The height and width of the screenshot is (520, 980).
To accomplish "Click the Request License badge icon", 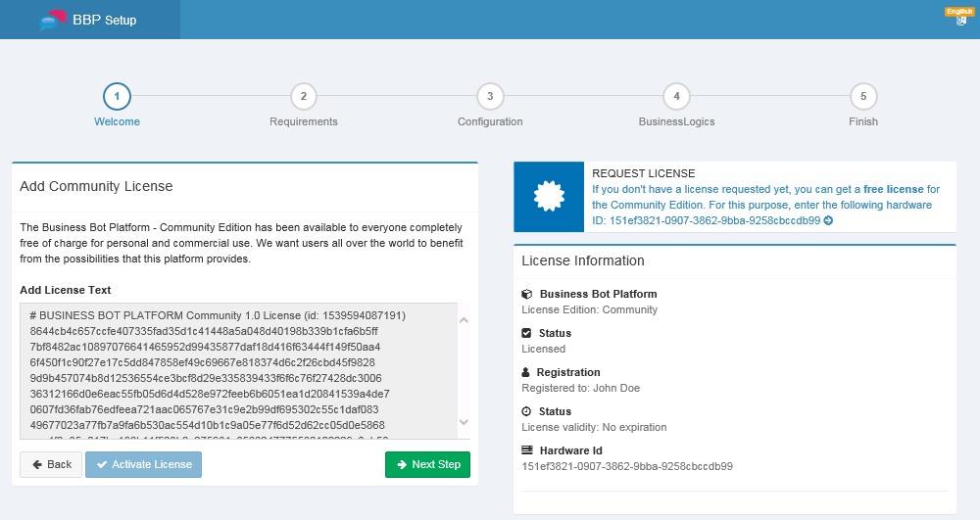I will tap(549, 197).
